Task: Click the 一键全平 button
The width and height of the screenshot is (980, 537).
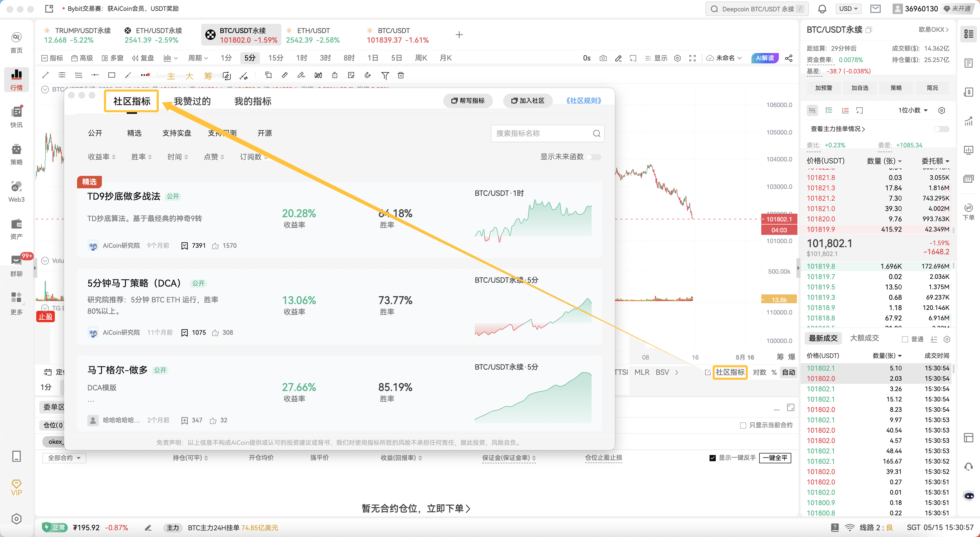Action: tap(775, 457)
